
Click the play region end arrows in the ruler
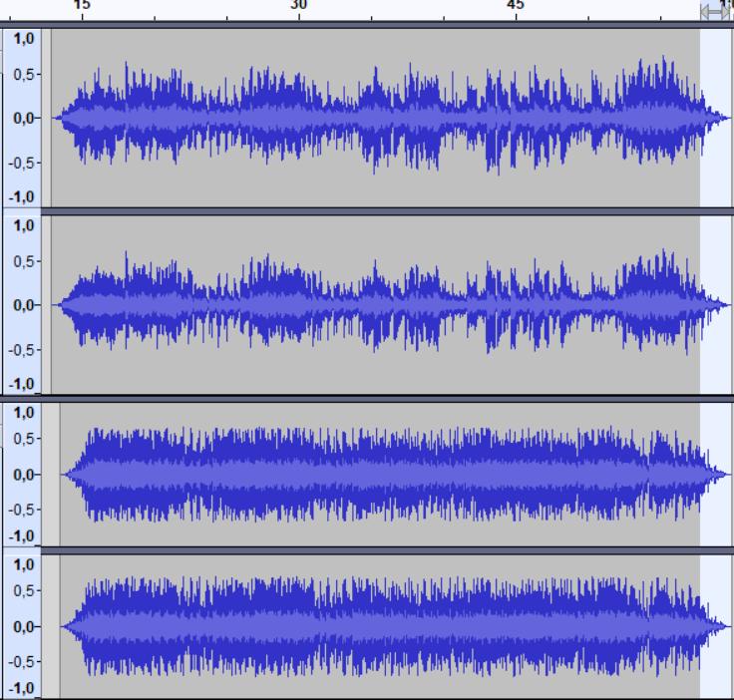pos(715,12)
